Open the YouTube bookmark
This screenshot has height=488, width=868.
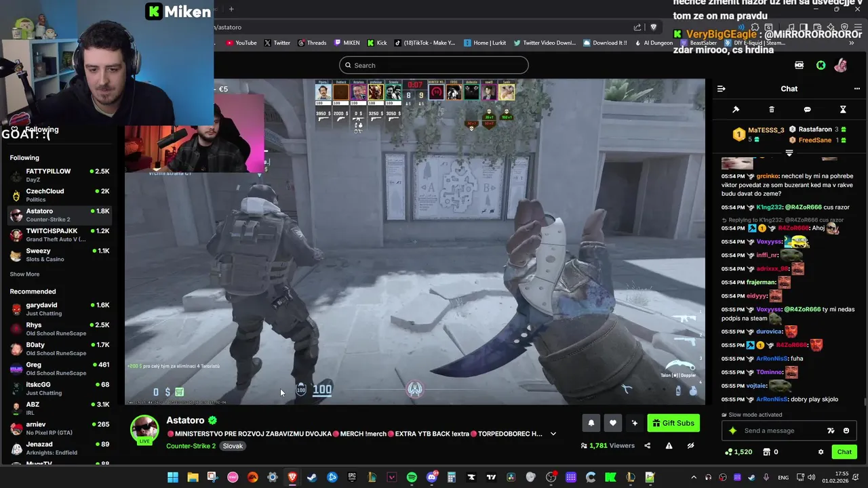[241, 43]
